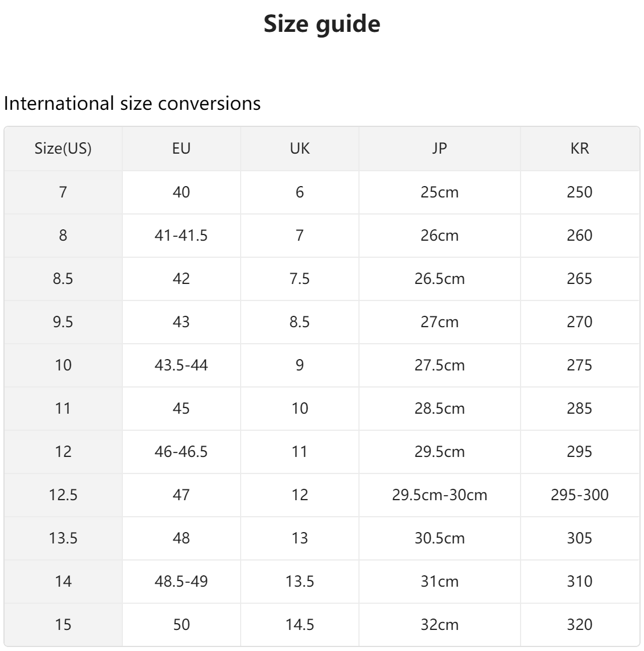Screen dimensions: 644x651
Task: Click the EU 46-46.5 cell
Action: (181, 451)
